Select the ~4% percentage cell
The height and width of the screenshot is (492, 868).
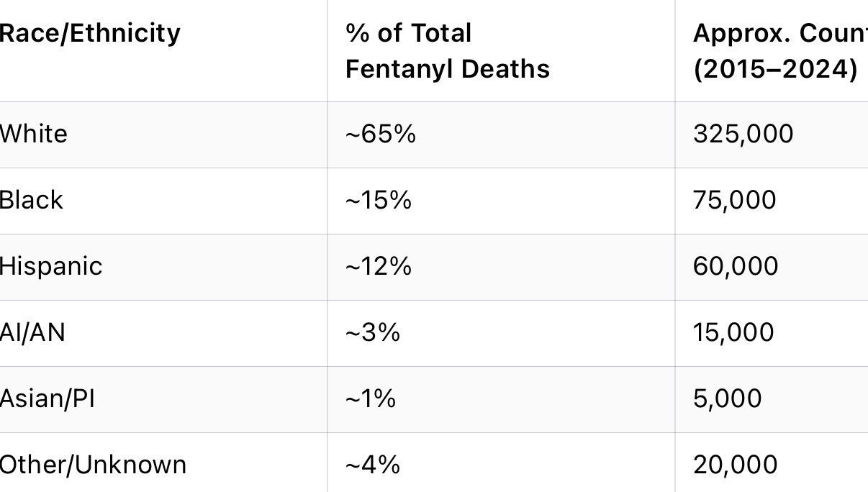point(373,465)
